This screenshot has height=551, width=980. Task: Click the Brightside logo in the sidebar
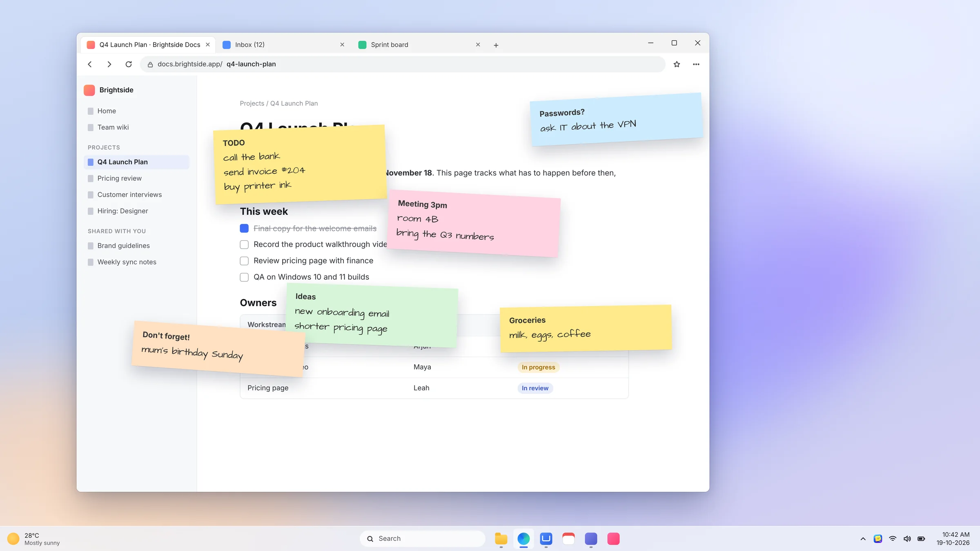click(x=89, y=90)
